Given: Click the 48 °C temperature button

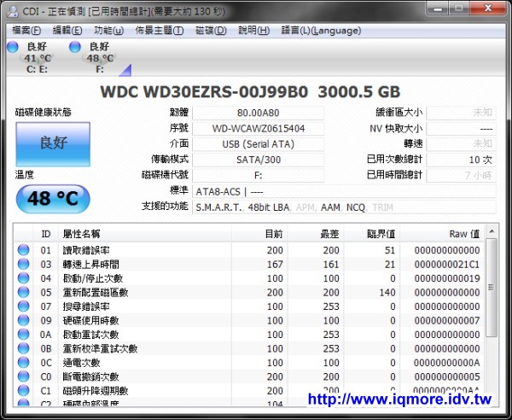Looking at the screenshot, I should click(53, 199).
